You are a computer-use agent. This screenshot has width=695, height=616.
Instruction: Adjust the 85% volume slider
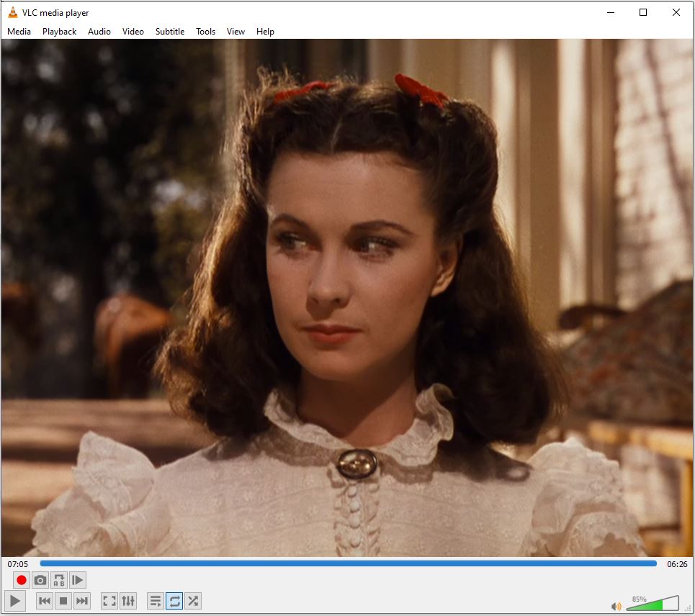653,603
